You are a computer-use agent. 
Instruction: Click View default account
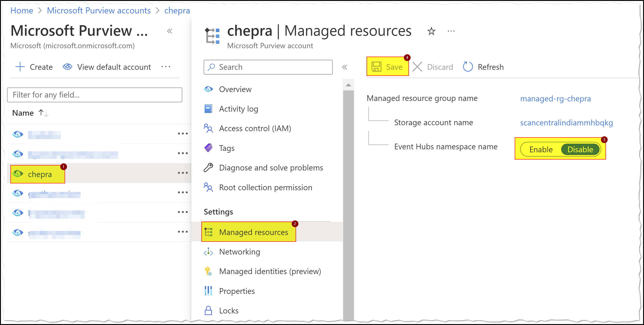(x=107, y=67)
